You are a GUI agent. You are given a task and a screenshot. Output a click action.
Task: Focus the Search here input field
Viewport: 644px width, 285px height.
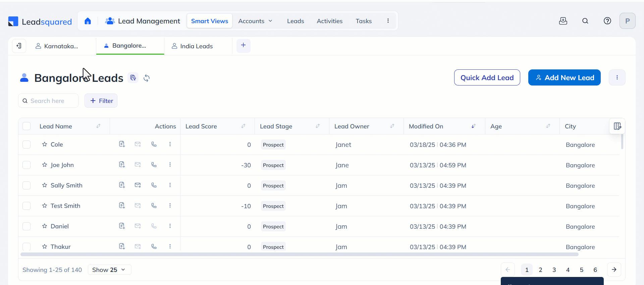[48, 101]
